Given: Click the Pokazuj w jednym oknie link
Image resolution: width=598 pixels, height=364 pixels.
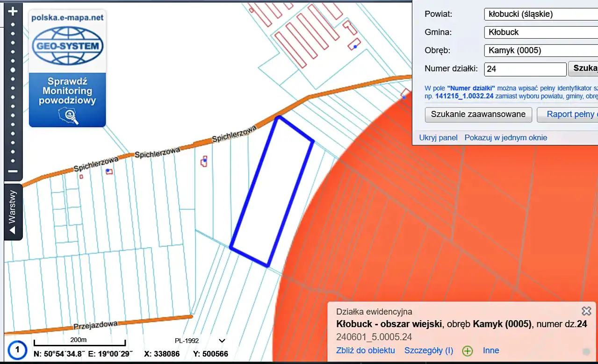Looking at the screenshot, I should point(505,138).
